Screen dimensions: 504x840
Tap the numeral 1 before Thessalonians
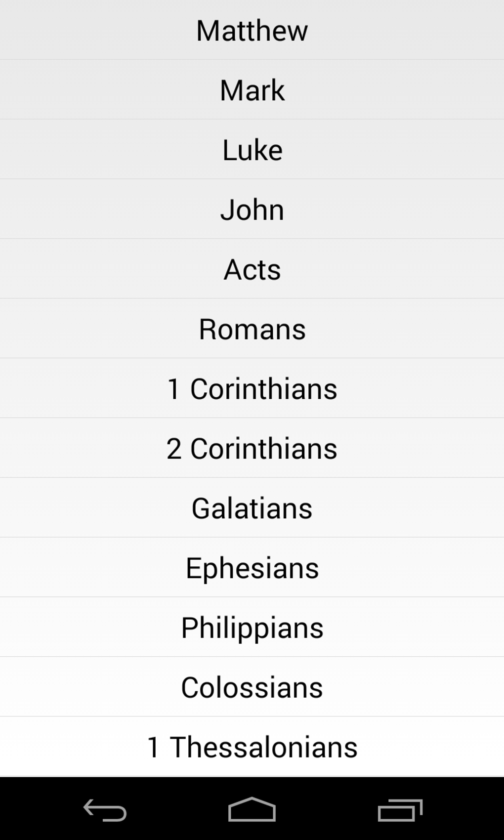pyautogui.click(x=154, y=748)
